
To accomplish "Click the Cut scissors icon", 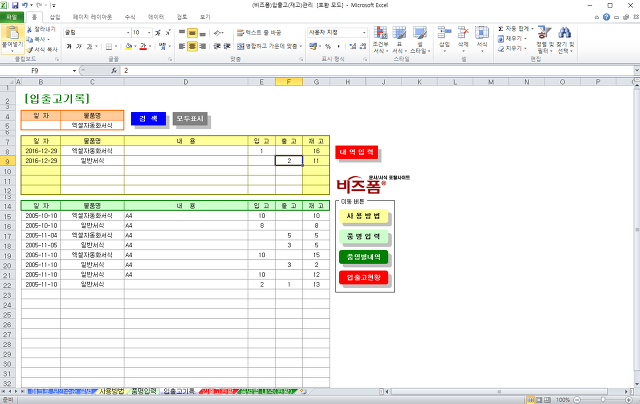I will (29, 29).
